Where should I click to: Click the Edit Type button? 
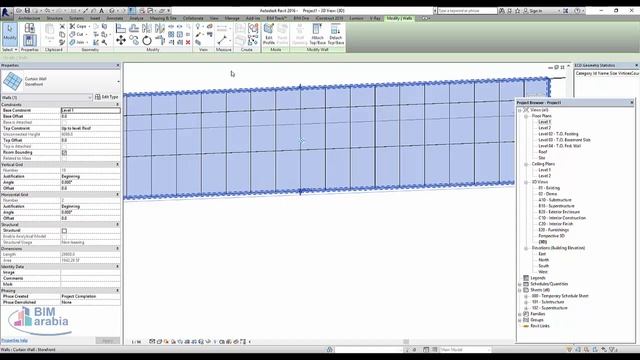tap(107, 97)
